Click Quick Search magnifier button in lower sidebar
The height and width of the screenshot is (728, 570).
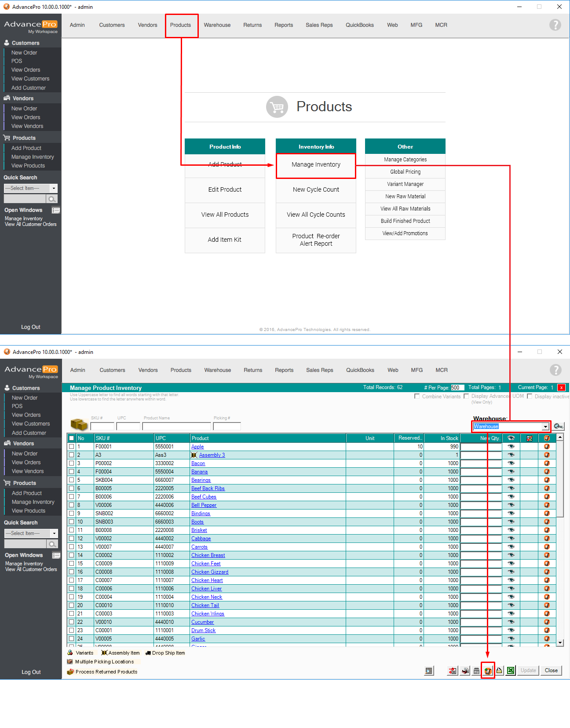[53, 544]
